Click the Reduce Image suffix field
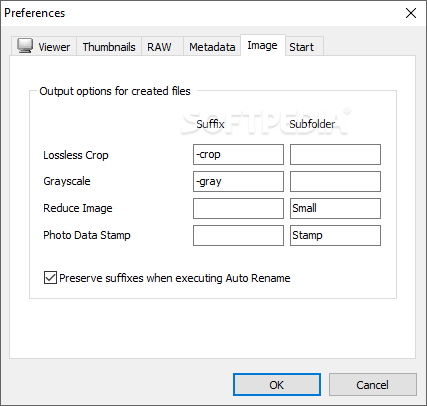 pyautogui.click(x=238, y=208)
